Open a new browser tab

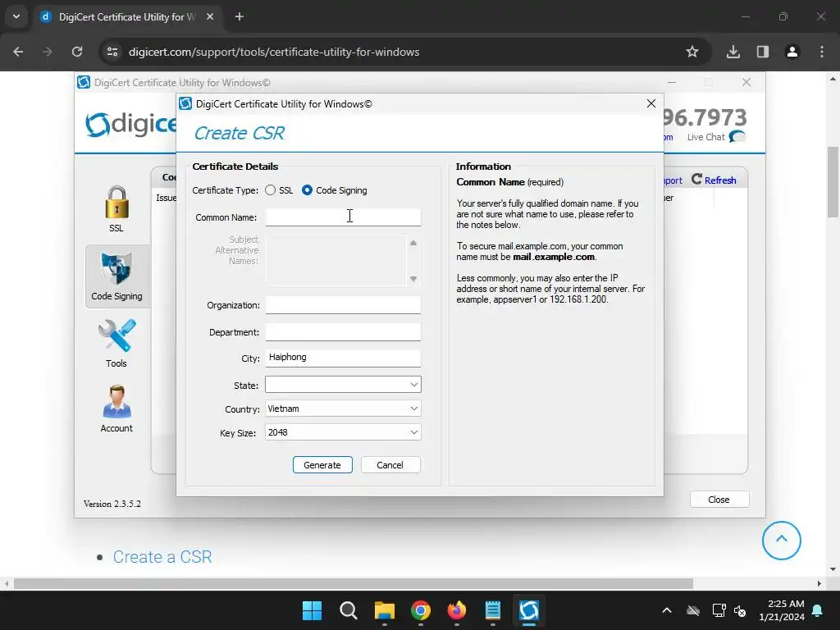pyautogui.click(x=240, y=16)
